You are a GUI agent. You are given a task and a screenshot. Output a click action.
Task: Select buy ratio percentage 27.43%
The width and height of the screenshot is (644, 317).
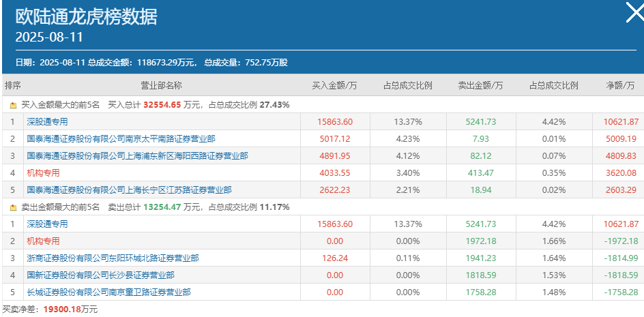click(275, 105)
